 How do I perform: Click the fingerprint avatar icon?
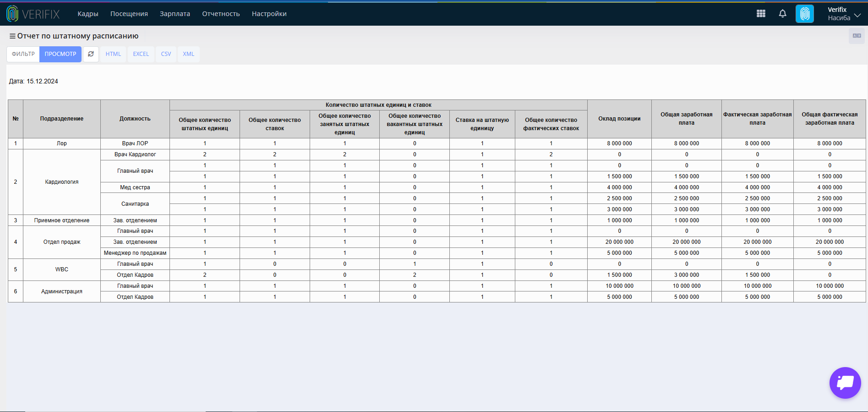click(x=805, y=14)
